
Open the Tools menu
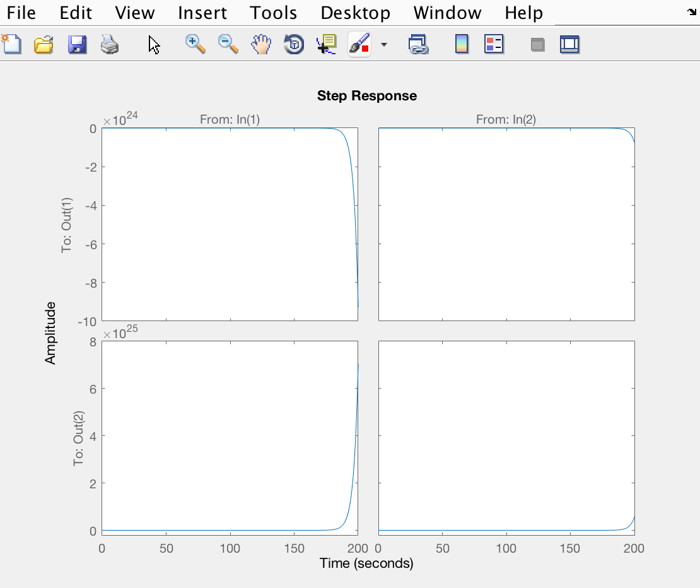coord(273,13)
